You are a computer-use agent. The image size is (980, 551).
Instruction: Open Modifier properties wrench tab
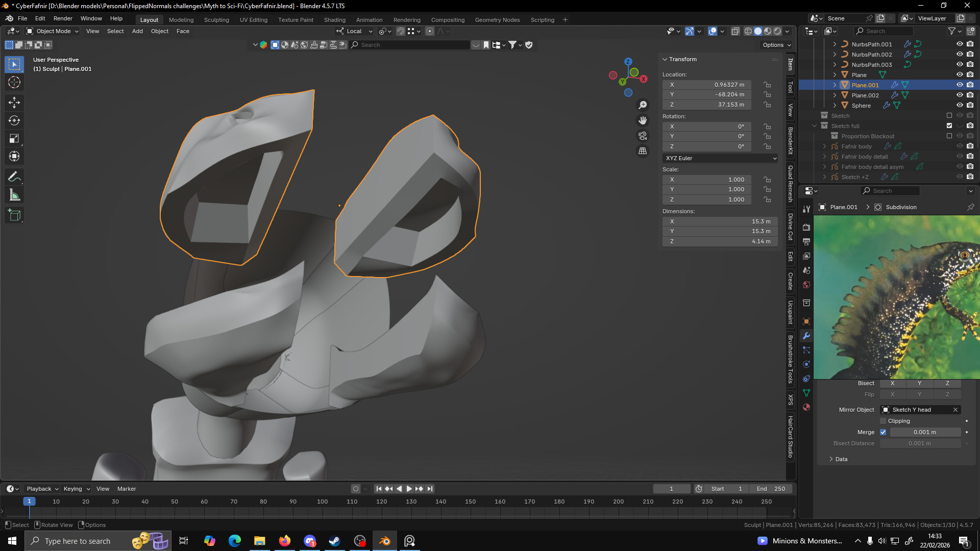click(806, 336)
